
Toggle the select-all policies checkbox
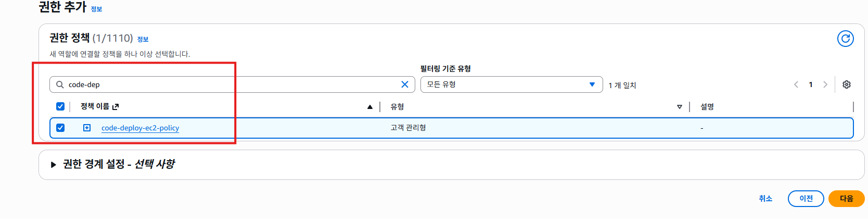click(60, 106)
